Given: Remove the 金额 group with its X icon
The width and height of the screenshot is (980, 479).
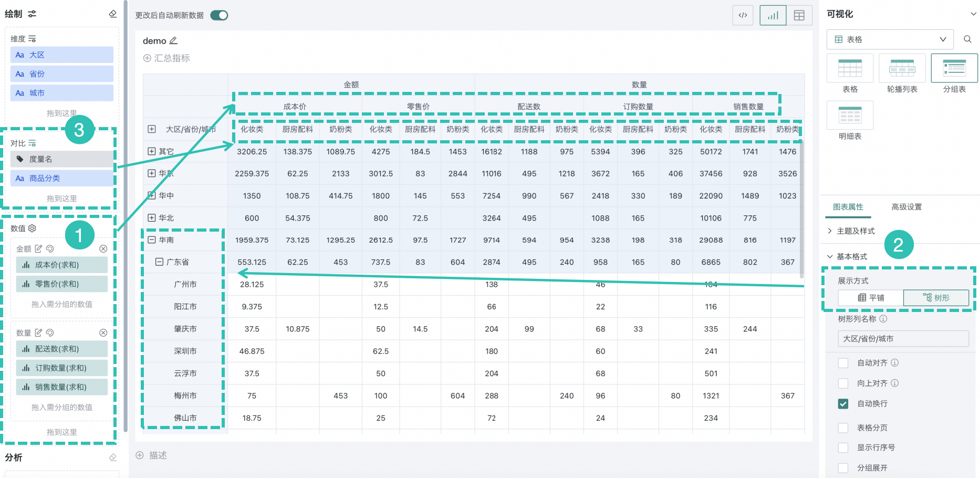Looking at the screenshot, I should (103, 248).
